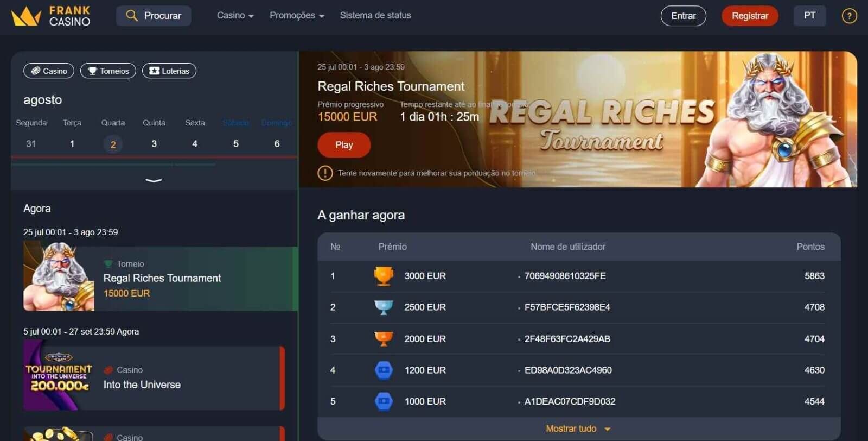868x441 pixels.
Task: Select day 31 in the calendar
Action: (x=31, y=144)
